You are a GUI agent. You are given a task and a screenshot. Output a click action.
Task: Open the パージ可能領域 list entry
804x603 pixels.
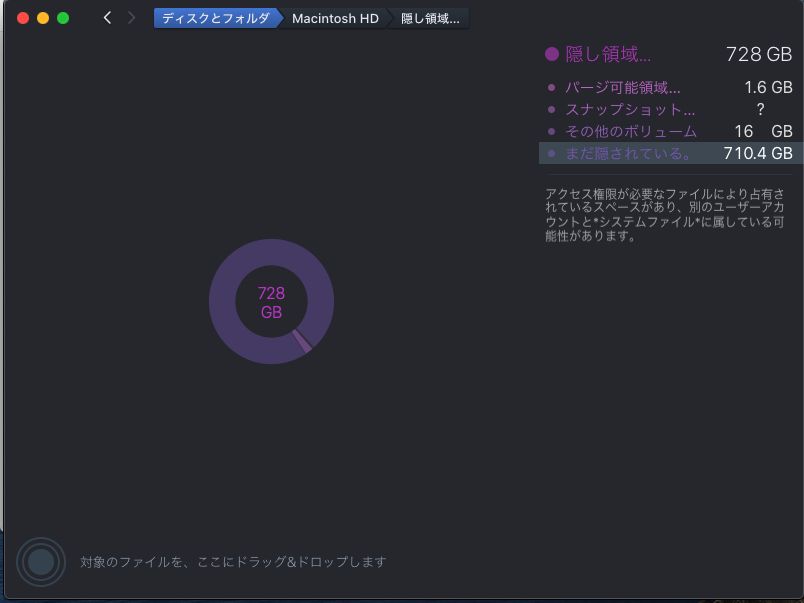(x=623, y=88)
